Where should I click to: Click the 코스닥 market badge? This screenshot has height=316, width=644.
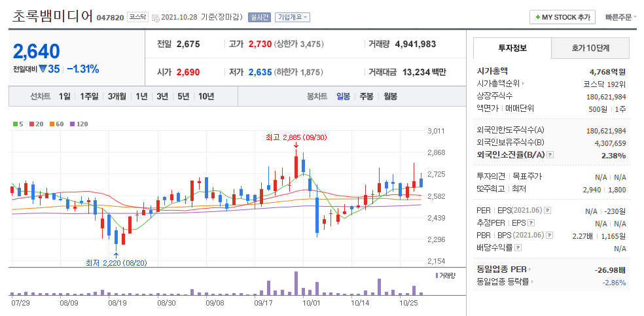pos(137,17)
